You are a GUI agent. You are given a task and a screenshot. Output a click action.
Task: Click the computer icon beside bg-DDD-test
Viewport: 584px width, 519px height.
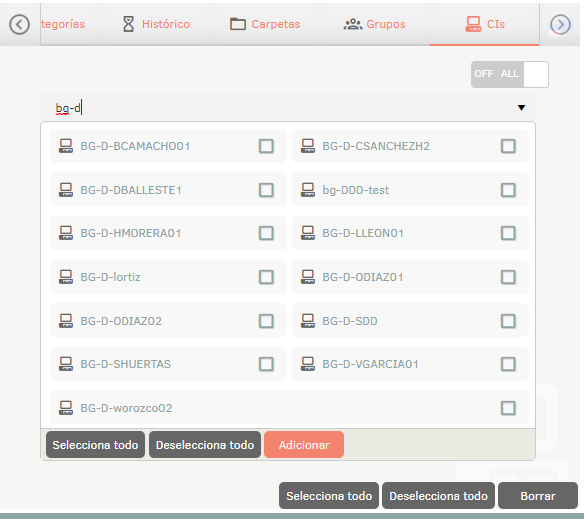tap(308, 190)
